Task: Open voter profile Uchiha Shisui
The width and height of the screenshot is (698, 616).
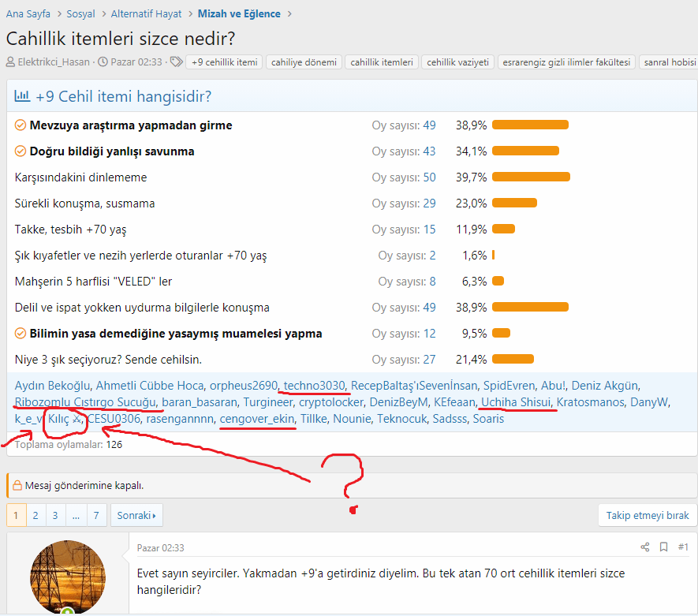Action: click(516, 402)
